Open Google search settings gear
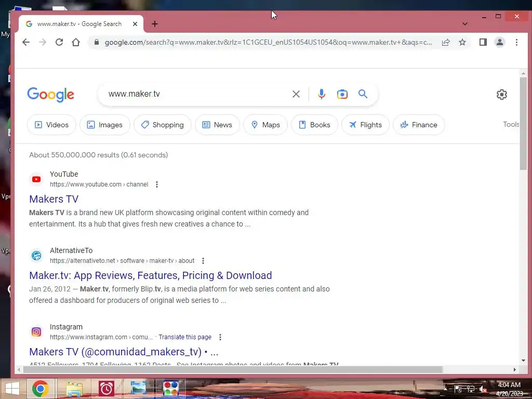This screenshot has height=399, width=532. [501, 95]
